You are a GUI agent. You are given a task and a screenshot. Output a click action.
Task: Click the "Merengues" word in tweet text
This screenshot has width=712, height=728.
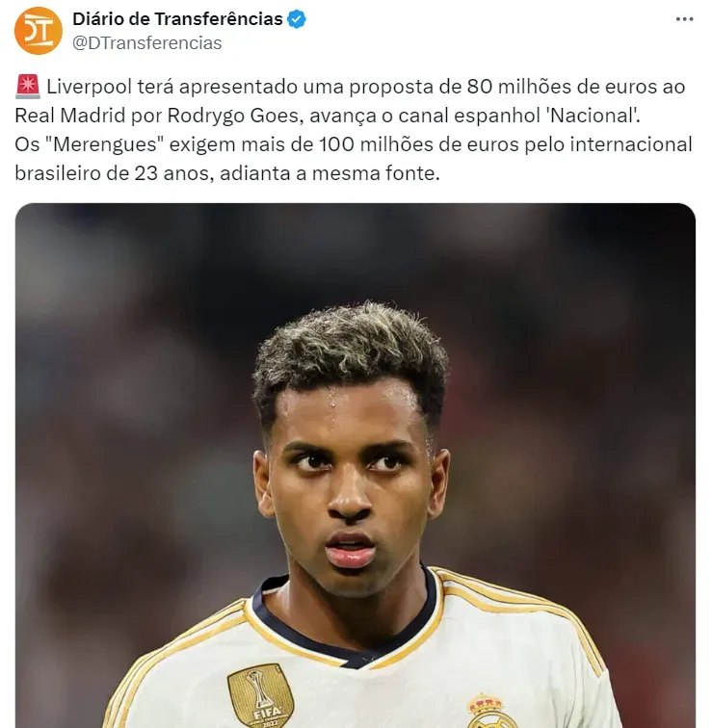[106, 144]
